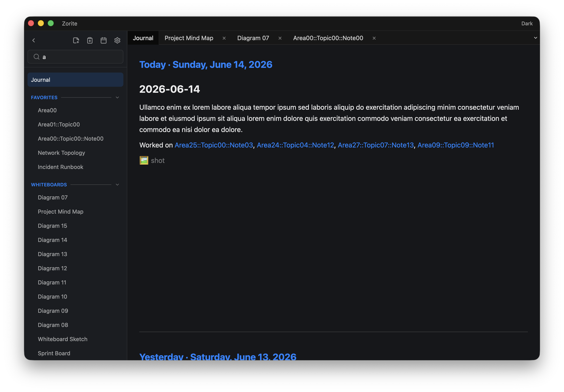The image size is (564, 392).
Task: Open Diagram 09 whiteboard
Action: (53, 311)
